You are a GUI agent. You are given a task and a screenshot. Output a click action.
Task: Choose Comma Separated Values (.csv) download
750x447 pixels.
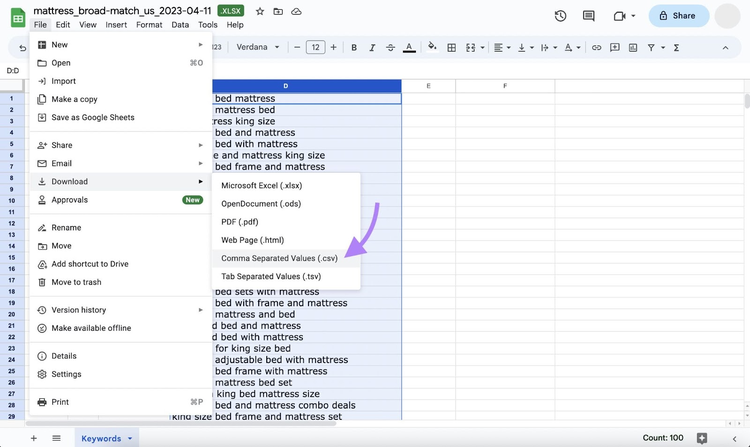click(286, 258)
